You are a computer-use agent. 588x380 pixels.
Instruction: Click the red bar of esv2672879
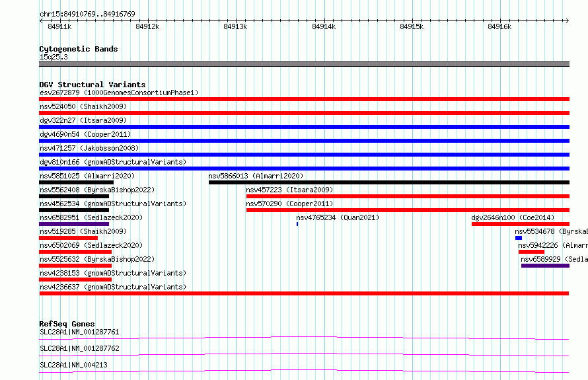click(x=304, y=99)
